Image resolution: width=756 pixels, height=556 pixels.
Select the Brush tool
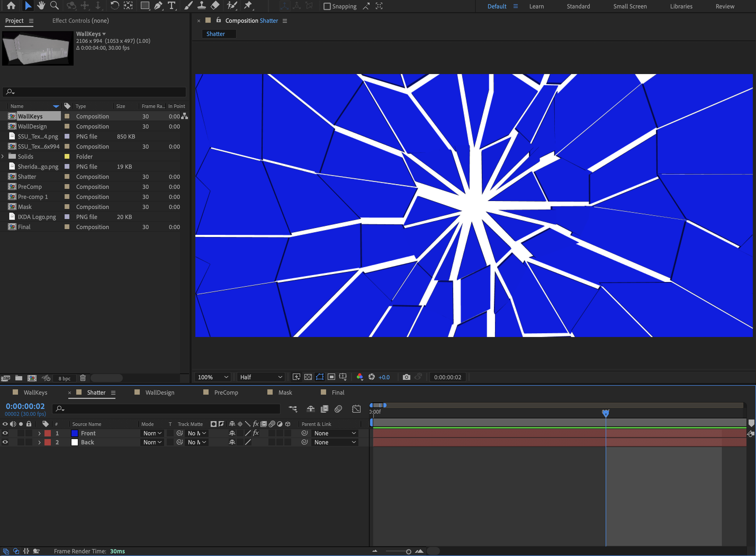pyautogui.click(x=188, y=6)
